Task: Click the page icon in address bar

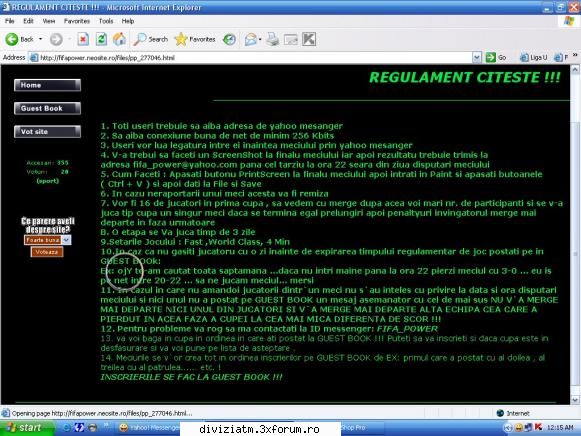Action: click(x=34, y=57)
